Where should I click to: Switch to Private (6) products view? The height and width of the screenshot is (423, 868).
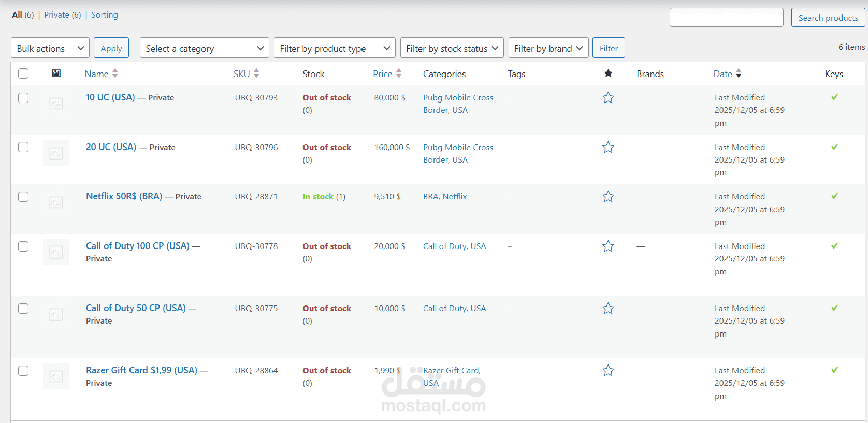tap(63, 15)
